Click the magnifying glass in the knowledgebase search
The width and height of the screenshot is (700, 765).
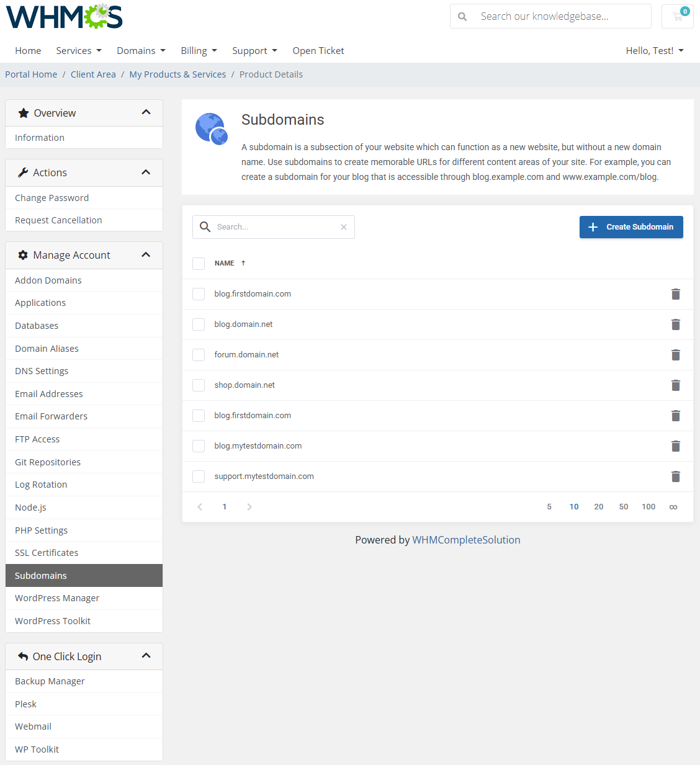462,16
